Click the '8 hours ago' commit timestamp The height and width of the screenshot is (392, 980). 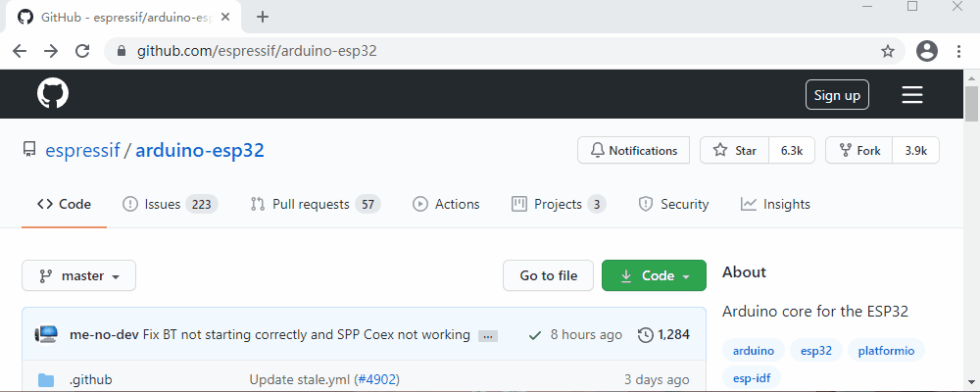click(x=586, y=334)
